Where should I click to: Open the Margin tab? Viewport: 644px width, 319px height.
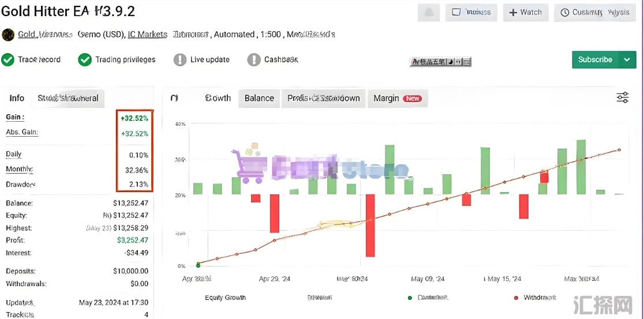pyautogui.click(x=397, y=98)
